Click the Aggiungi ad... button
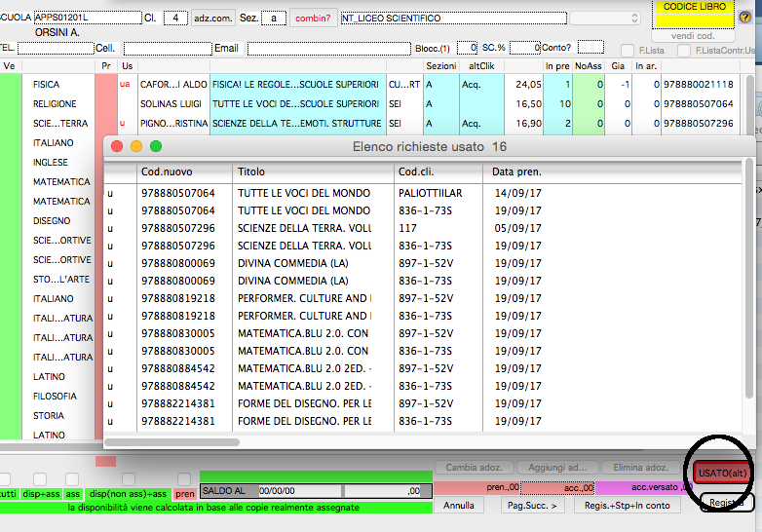This screenshot has height=532, width=762. point(557,468)
